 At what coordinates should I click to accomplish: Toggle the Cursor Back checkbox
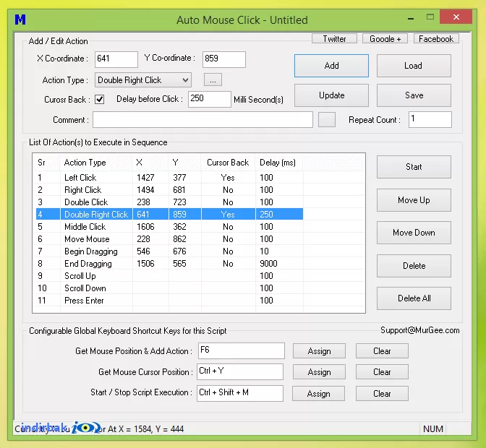click(x=100, y=100)
